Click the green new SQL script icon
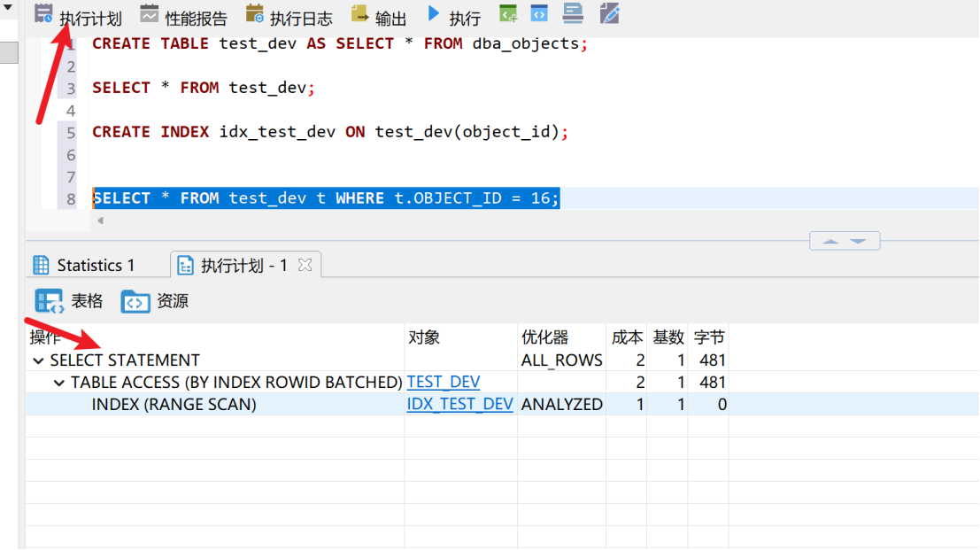 508,14
